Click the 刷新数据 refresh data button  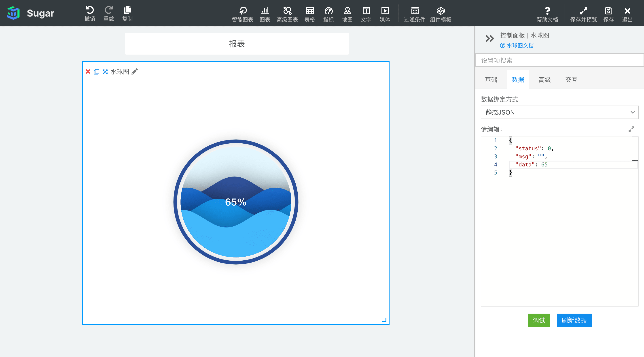pyautogui.click(x=574, y=320)
